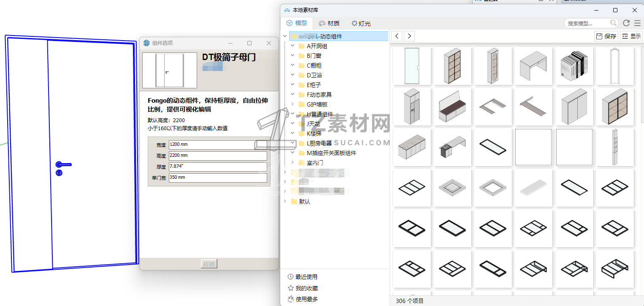Screen dimensions: 644x306
Task: Select the kitchen counter with sink thumbnail
Action: [452, 147]
